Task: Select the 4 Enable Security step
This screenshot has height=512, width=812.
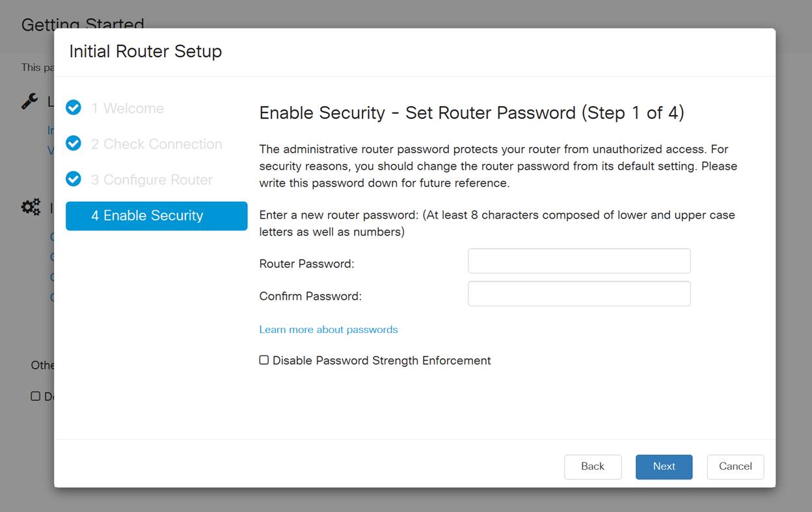Action: pos(156,216)
